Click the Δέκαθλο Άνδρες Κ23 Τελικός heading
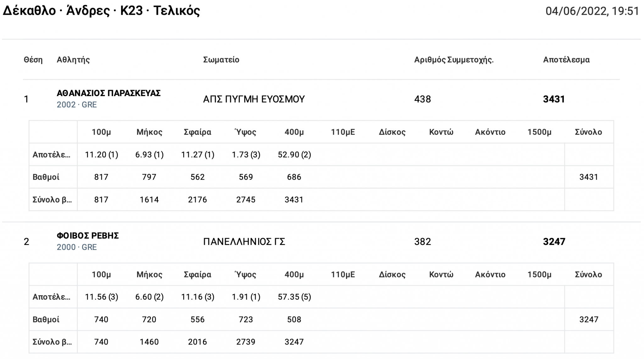 [x=101, y=11]
